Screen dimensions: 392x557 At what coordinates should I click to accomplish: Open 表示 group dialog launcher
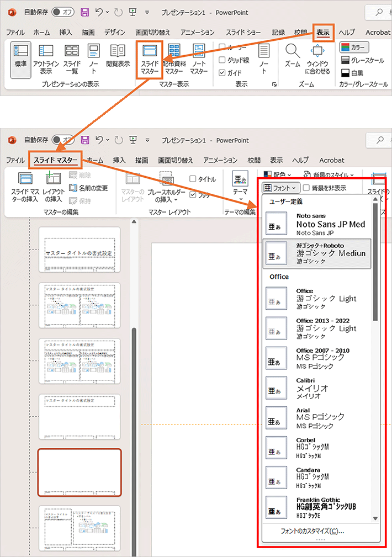point(274,84)
